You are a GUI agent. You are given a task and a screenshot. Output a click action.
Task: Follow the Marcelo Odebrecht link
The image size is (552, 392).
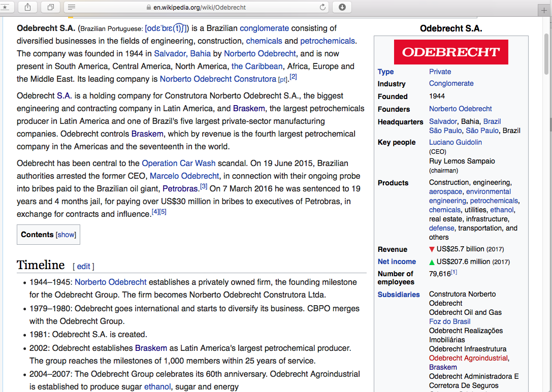point(184,176)
